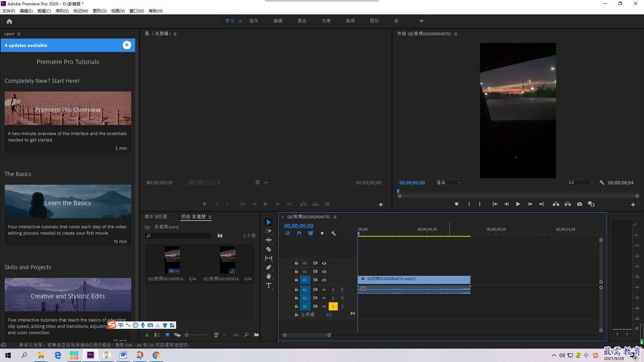The image size is (644, 362).
Task: Click master track volume value 0.0
Action: pos(329,315)
